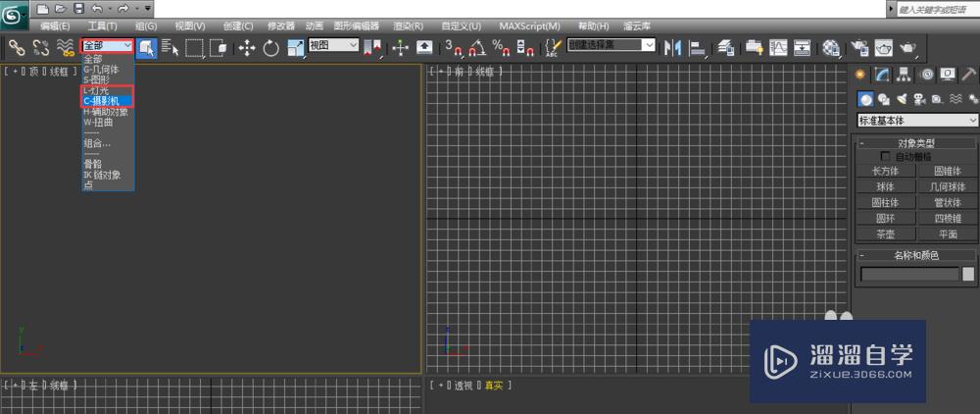
Task: Open the Curve Editor icon
Action: coord(779,47)
